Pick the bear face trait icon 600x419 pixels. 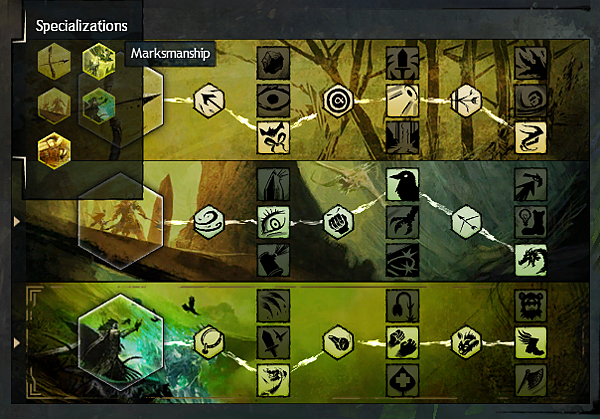coord(530,305)
